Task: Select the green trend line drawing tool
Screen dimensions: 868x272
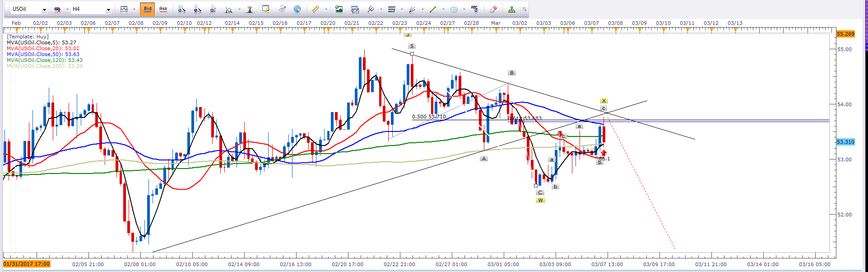Action: [x=433, y=9]
